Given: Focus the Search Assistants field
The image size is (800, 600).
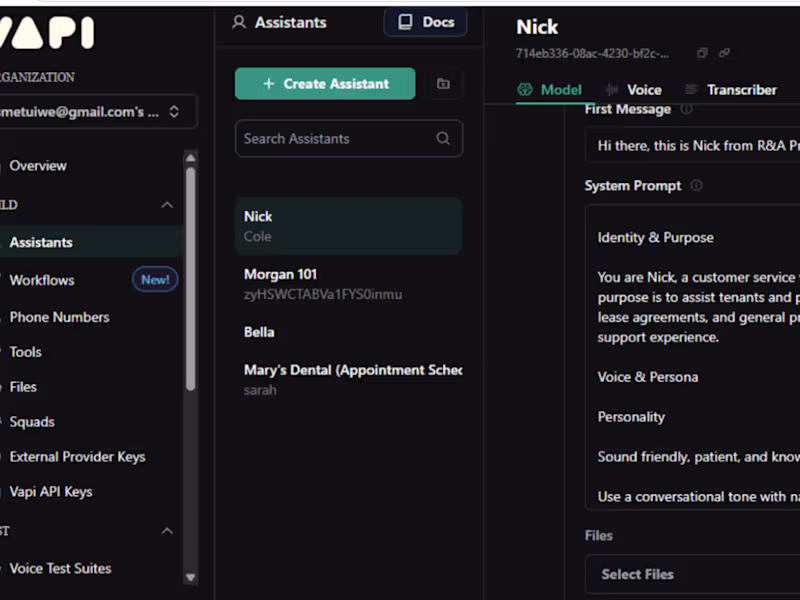Looking at the screenshot, I should (348, 138).
